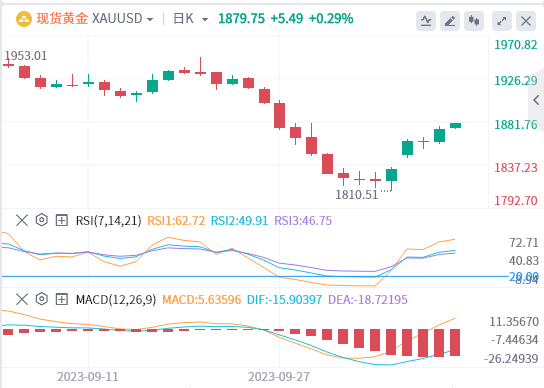544x388 pixels.
Task: Click the 1953.01 high price label
Action: pos(26,56)
